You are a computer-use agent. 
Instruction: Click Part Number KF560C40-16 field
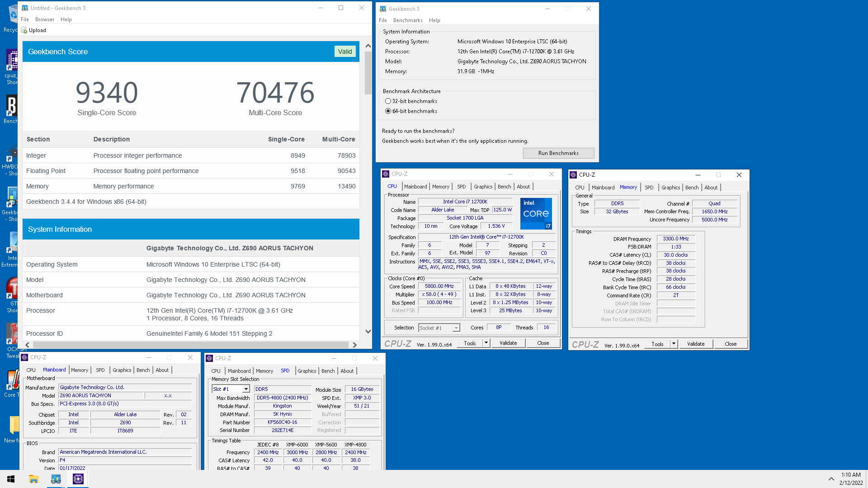point(283,422)
